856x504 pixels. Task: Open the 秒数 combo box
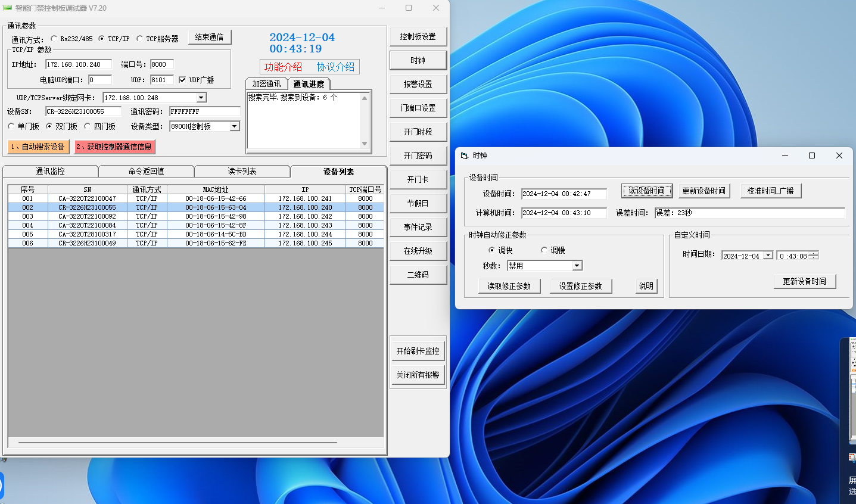tap(577, 266)
